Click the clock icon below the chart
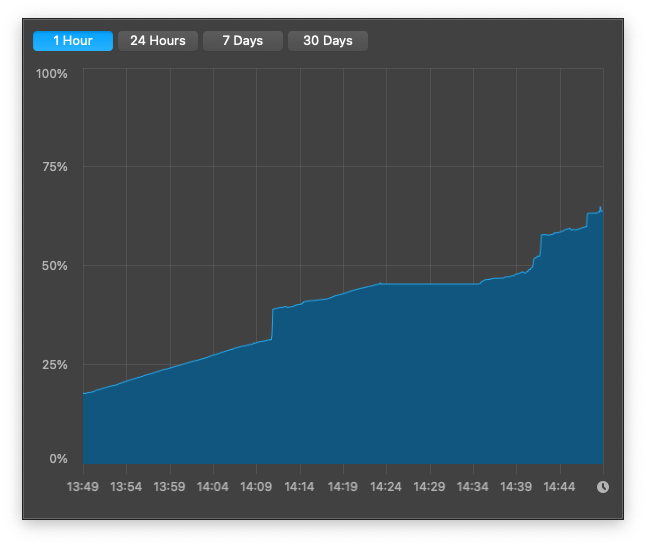Viewport: 646px width, 546px height. coord(603,487)
